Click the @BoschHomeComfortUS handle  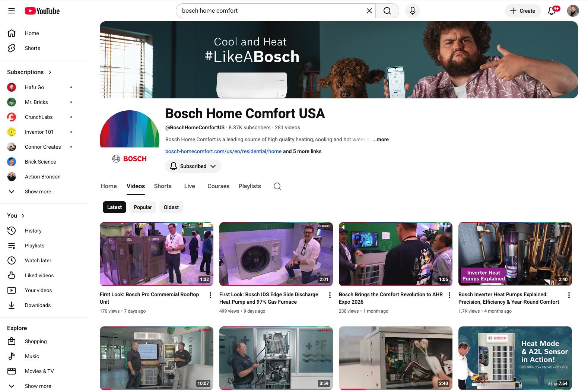pos(195,127)
